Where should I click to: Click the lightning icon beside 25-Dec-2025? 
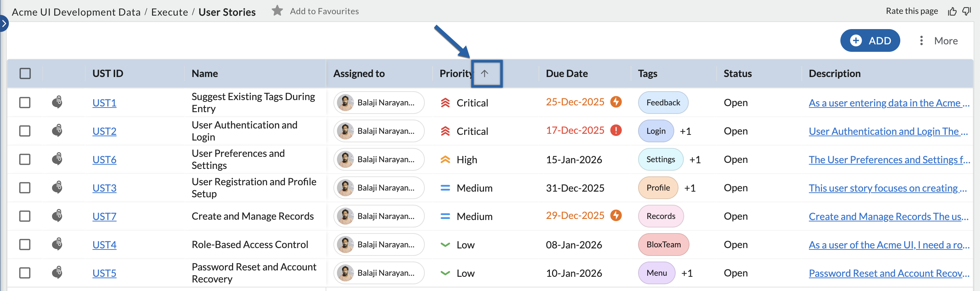coord(615,102)
